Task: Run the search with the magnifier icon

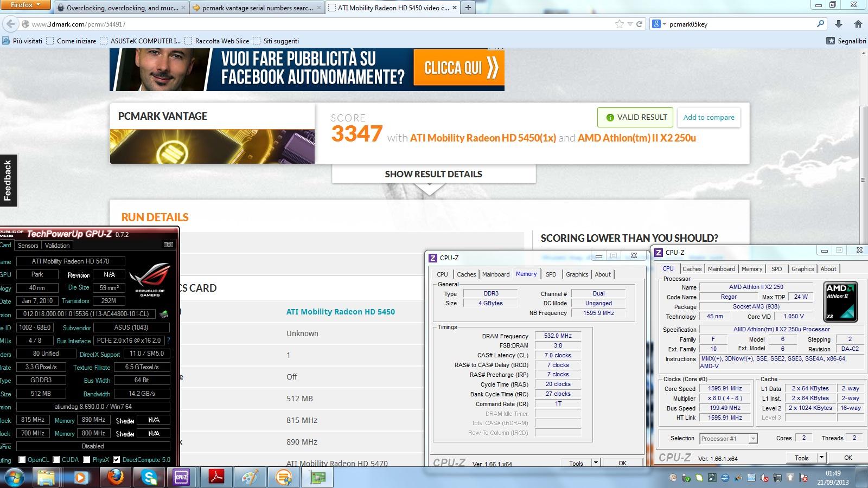Action: pyautogui.click(x=820, y=24)
